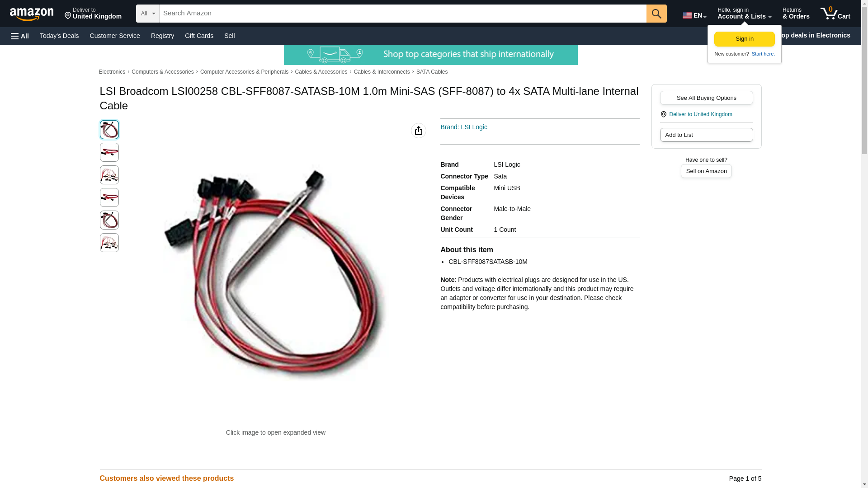Expand the search category All dropdown
This screenshot has width=868, height=488.
click(148, 14)
